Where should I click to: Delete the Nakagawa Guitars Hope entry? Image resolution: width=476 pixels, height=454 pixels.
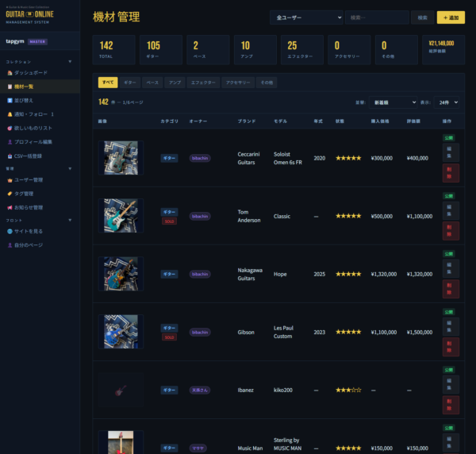click(451, 289)
